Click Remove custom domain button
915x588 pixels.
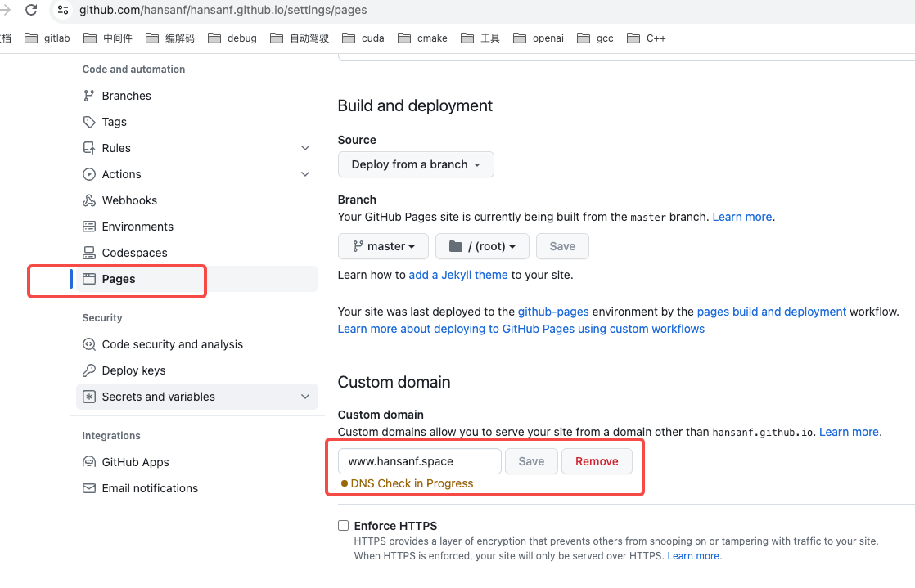tap(597, 461)
